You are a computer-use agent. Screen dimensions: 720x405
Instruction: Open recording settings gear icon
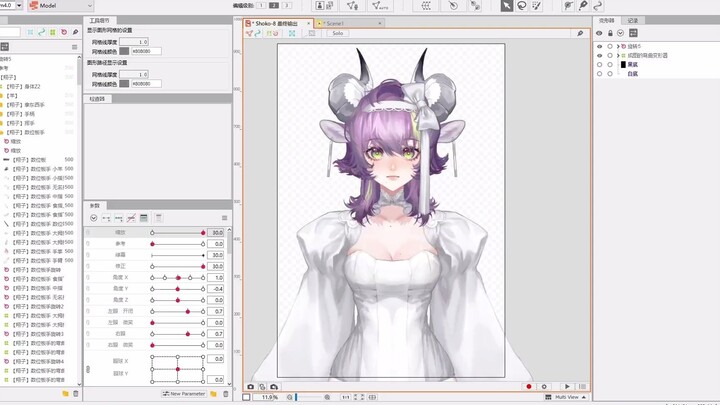(544, 387)
